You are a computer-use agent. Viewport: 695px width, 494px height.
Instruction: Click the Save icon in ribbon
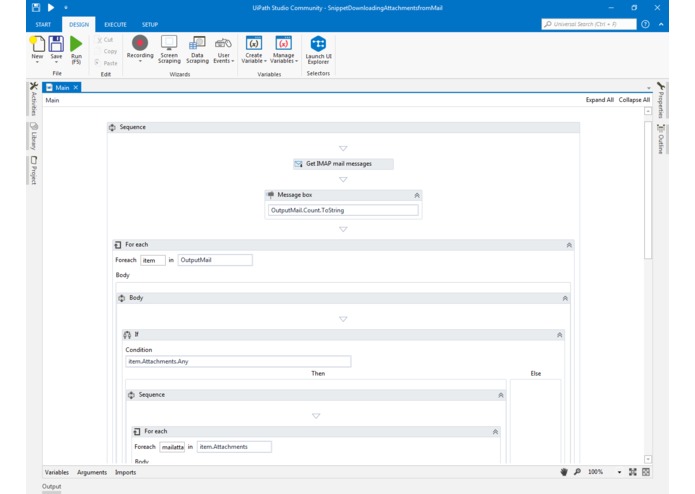click(x=56, y=44)
